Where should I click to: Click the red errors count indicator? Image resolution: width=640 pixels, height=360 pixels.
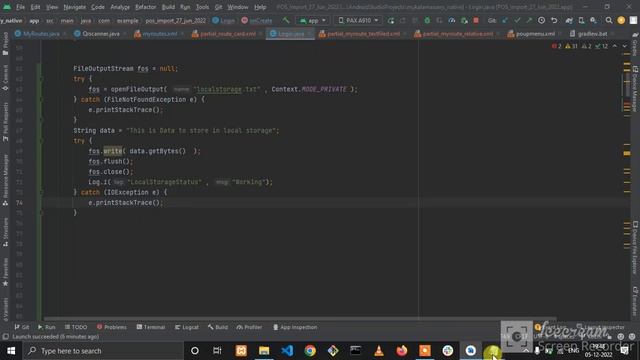click(x=556, y=46)
